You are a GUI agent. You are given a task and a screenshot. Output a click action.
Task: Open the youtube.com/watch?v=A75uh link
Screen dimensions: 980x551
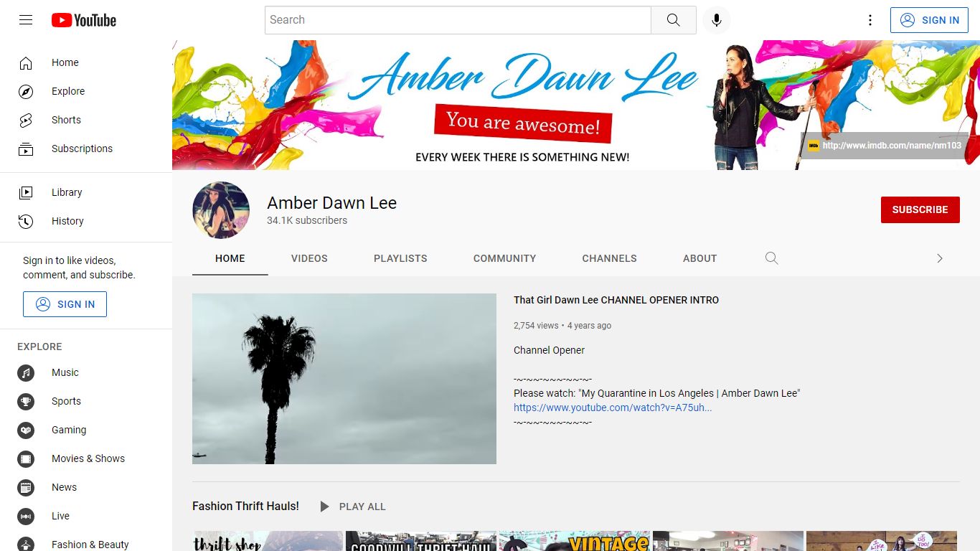(613, 408)
